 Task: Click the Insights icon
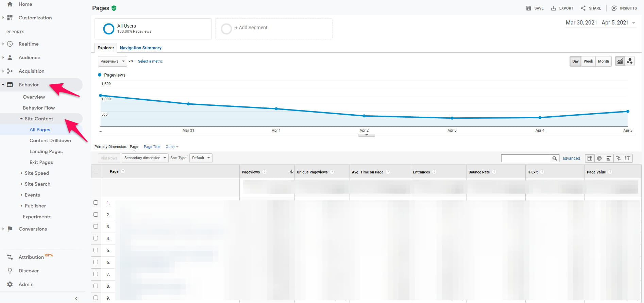[614, 8]
